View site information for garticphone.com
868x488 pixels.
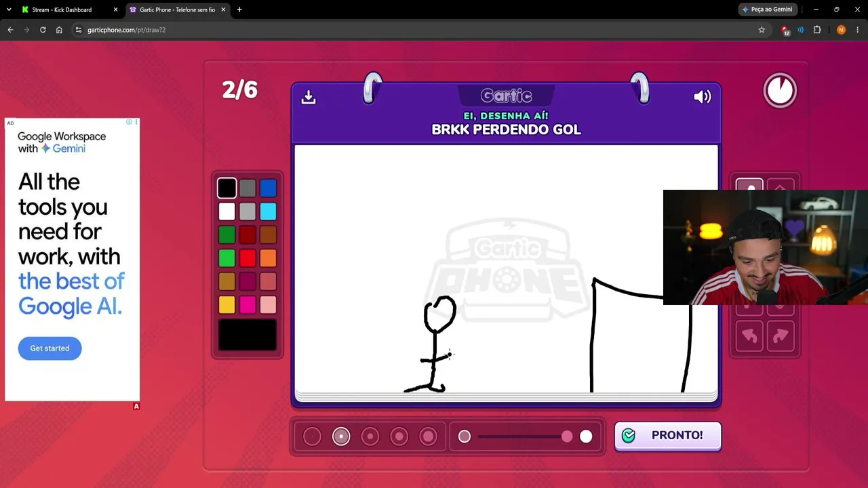(x=78, y=30)
